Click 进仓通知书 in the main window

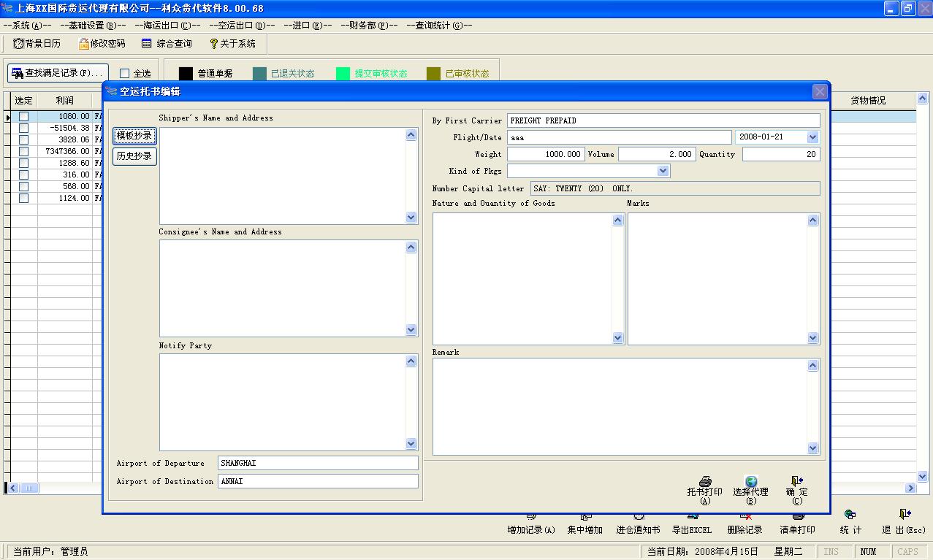pyautogui.click(x=638, y=529)
